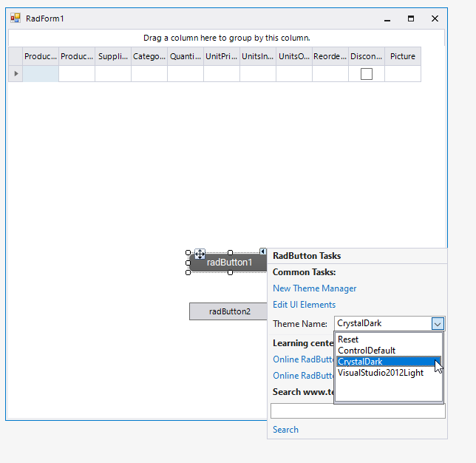The height and width of the screenshot is (463, 476).
Task: Select VisualStudio2012Light theme from list
Action: click(x=381, y=373)
